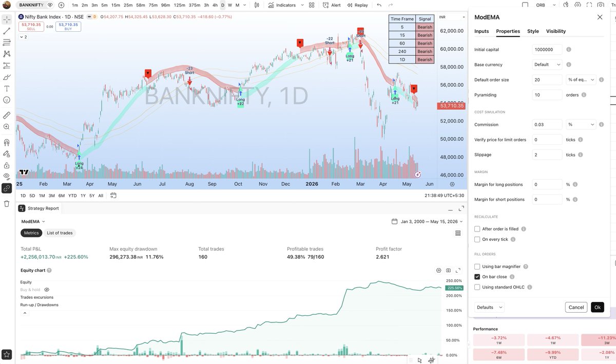This screenshot has height=364, width=616.
Task: Open the order size unit dropdown
Action: [581, 80]
